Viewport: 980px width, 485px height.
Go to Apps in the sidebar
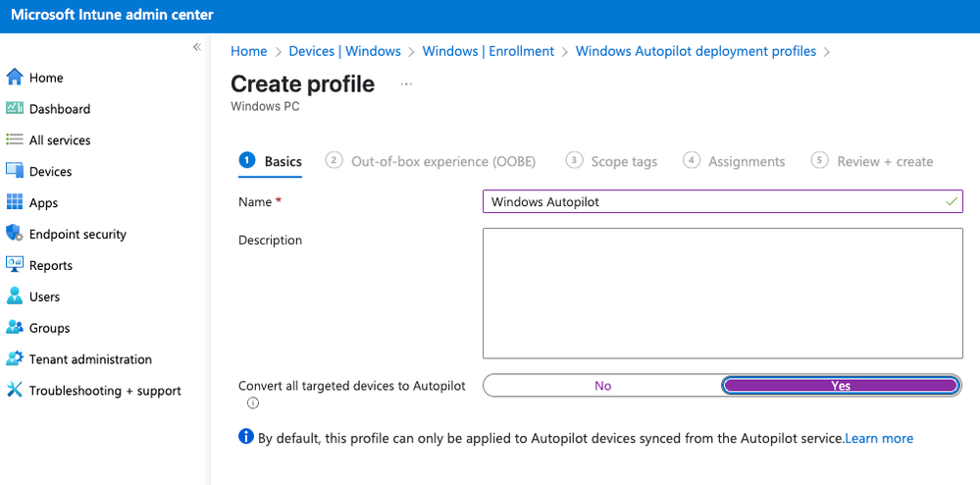44,203
